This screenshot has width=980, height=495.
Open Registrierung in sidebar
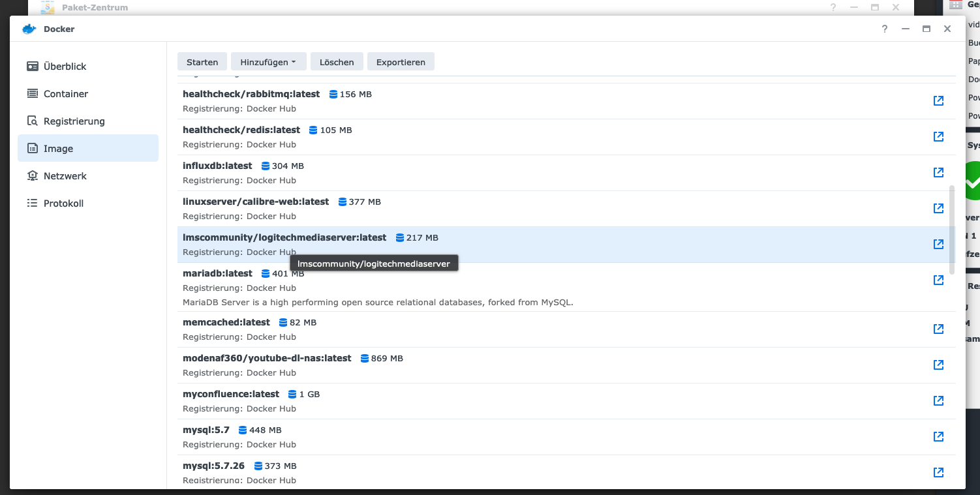[x=88, y=121]
